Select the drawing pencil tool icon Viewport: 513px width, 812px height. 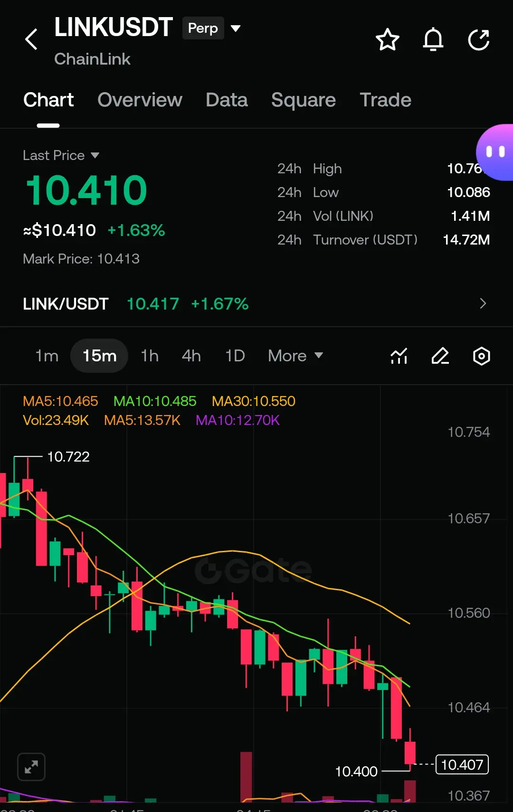(x=440, y=356)
